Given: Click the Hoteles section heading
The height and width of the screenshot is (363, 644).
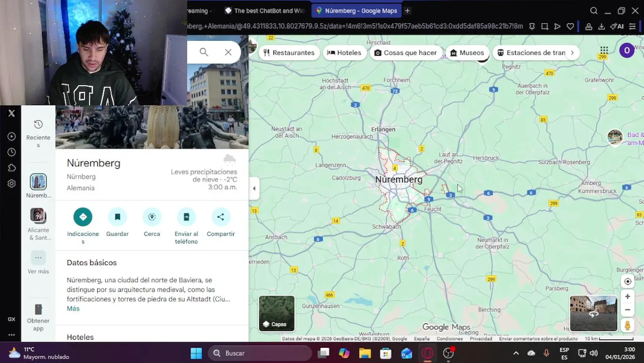Looking at the screenshot, I should (x=80, y=337).
